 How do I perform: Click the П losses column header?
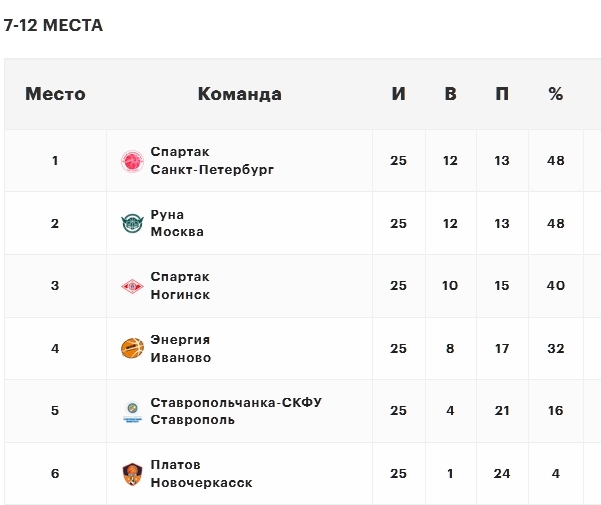(502, 94)
